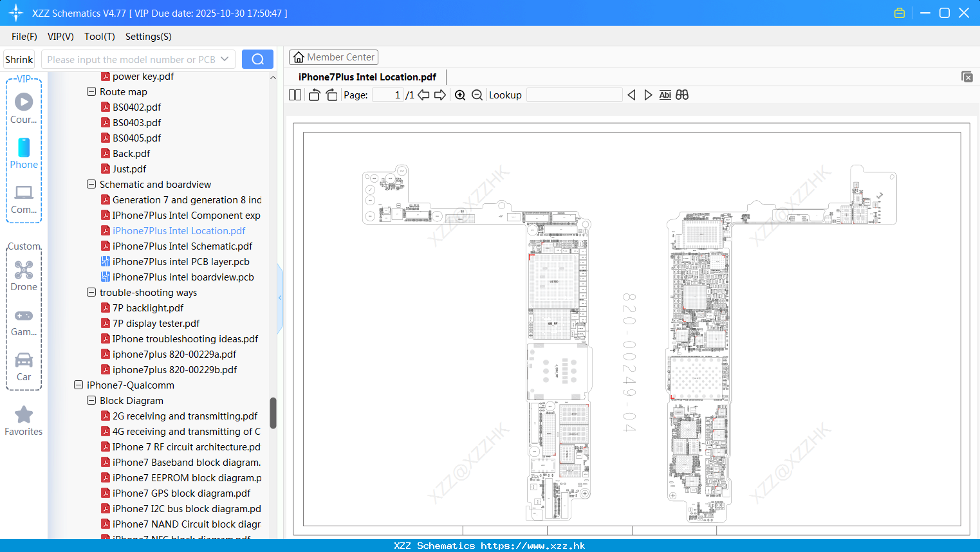Go to previous page arrow
The height and width of the screenshot is (552, 980).
coord(423,95)
